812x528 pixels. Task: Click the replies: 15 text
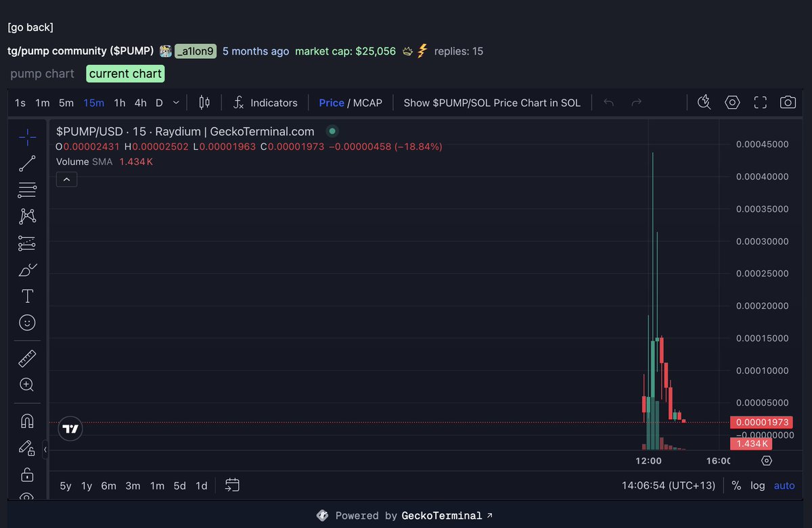[459, 51]
